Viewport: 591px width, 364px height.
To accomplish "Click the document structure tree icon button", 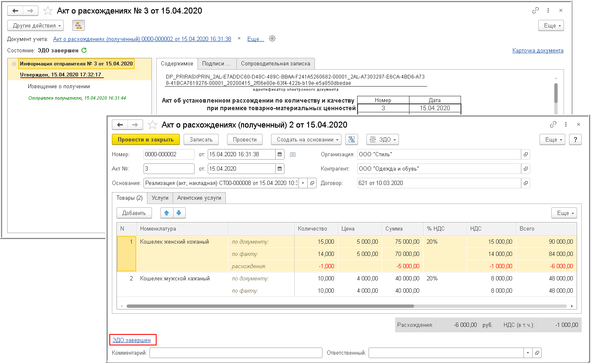I will click(79, 25).
